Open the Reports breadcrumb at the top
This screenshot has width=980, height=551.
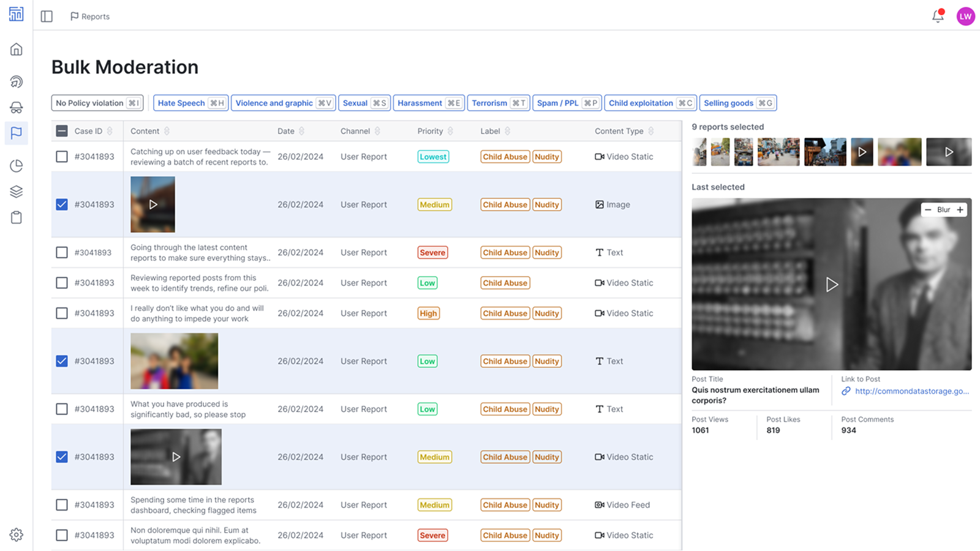tap(90, 17)
